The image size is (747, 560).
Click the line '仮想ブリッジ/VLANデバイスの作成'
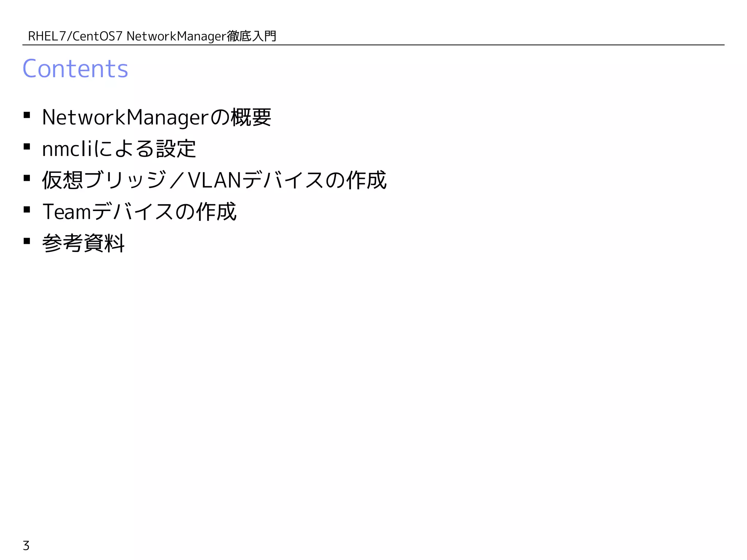[x=214, y=180]
